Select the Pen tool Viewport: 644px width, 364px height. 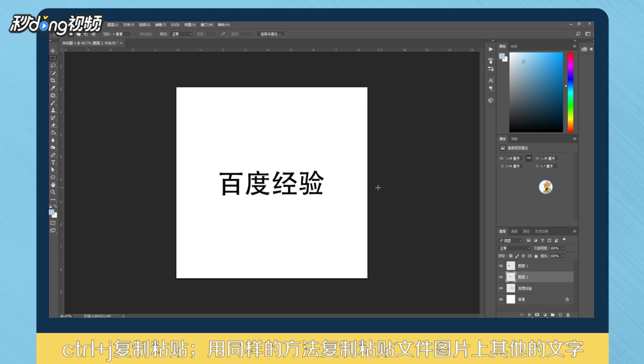pyautogui.click(x=53, y=155)
